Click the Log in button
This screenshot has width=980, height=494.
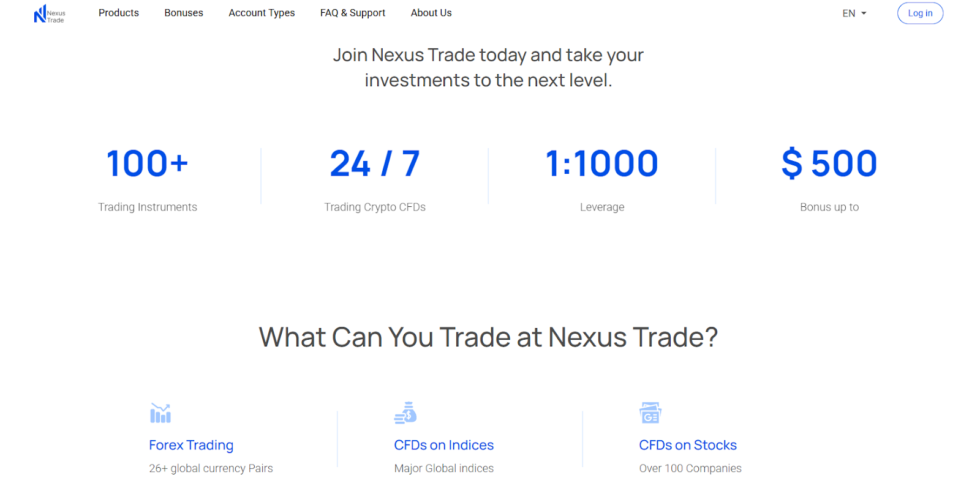tap(920, 13)
